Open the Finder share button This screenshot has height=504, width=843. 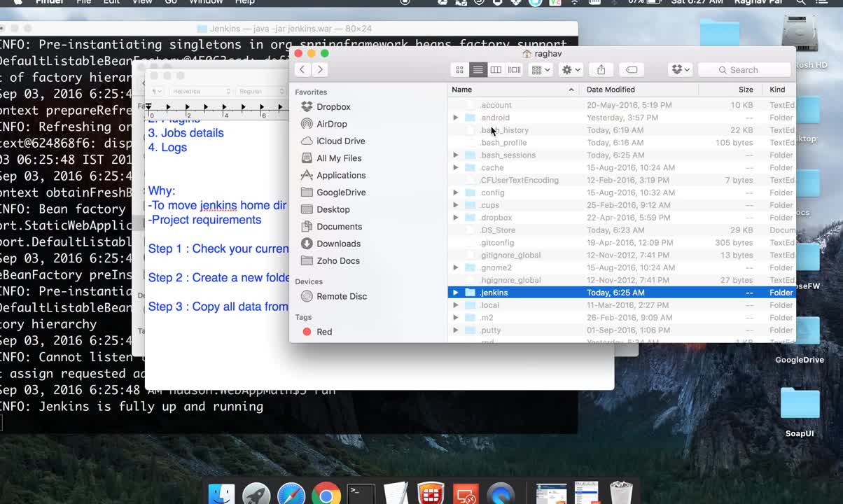click(x=601, y=69)
